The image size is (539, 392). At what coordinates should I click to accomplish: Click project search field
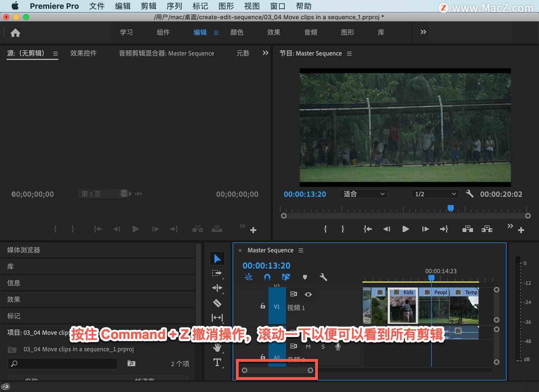click(62, 364)
